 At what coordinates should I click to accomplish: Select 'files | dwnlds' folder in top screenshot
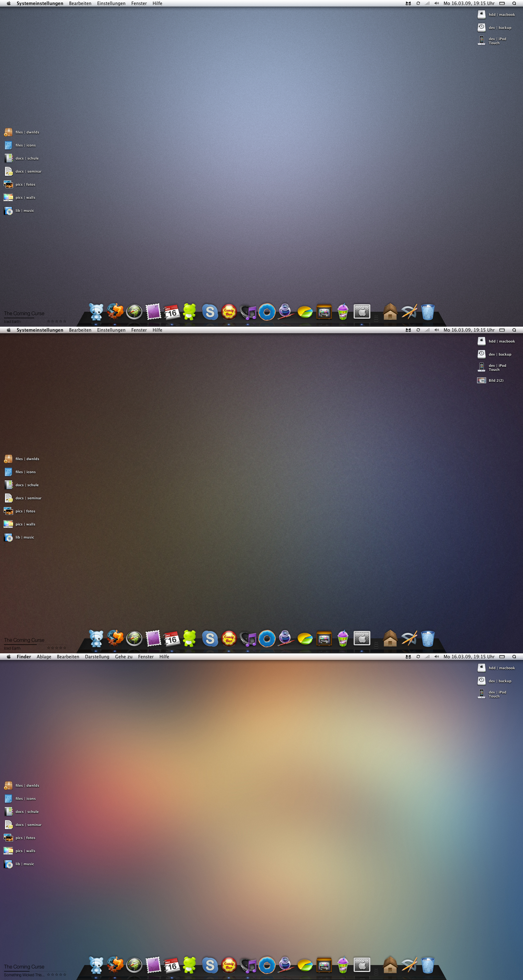tap(22, 132)
